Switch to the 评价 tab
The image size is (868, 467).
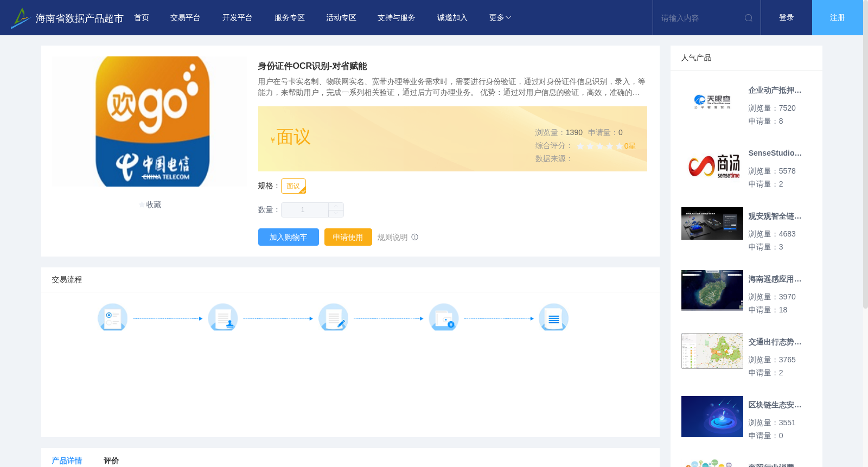click(111, 460)
